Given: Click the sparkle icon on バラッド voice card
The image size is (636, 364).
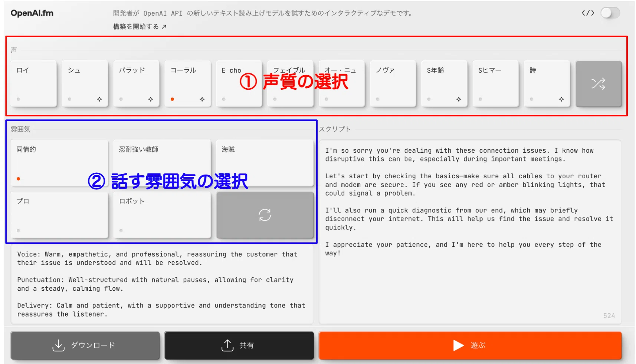Looking at the screenshot, I should (151, 99).
